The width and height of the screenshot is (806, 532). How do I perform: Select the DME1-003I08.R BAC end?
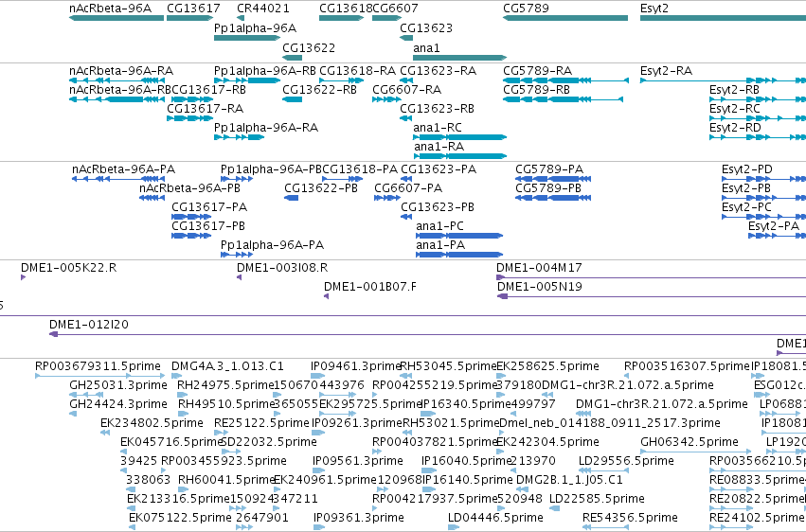[x=239, y=277]
